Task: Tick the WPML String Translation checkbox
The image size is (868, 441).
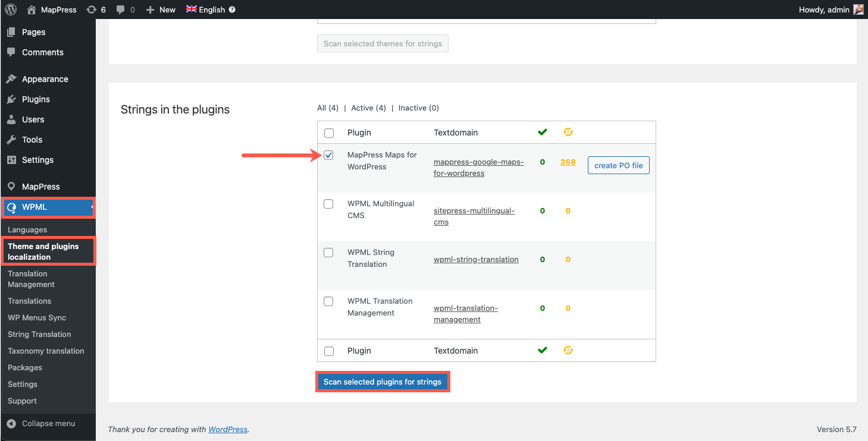Action: point(328,253)
